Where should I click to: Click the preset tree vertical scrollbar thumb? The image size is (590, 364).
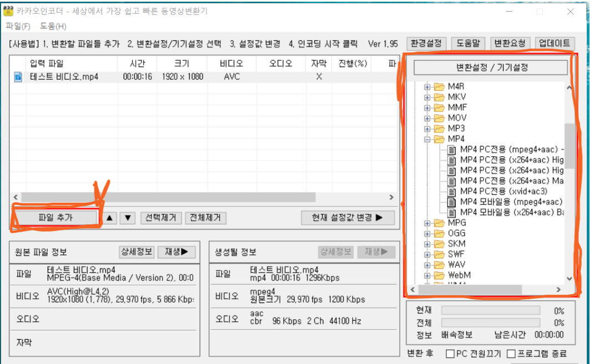[569, 146]
